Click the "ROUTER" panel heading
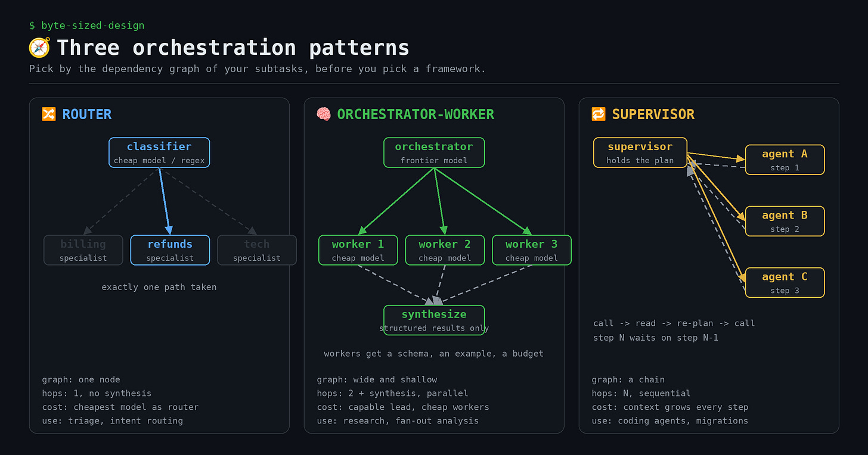Screen dimensions: 868x455 [x=87, y=114]
